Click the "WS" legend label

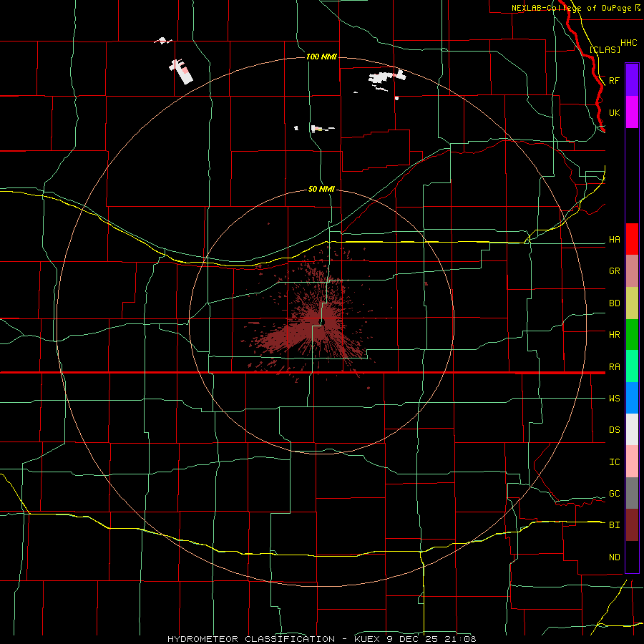pyautogui.click(x=615, y=399)
